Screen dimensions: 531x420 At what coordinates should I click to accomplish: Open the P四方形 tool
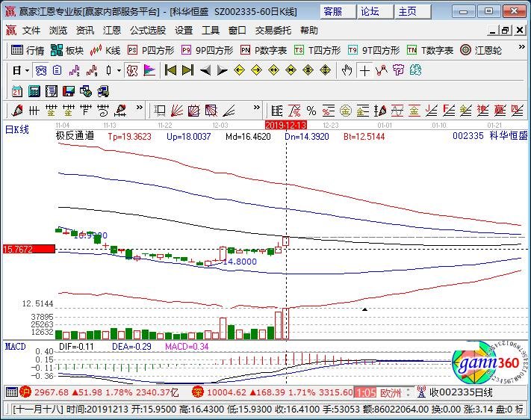click(151, 51)
